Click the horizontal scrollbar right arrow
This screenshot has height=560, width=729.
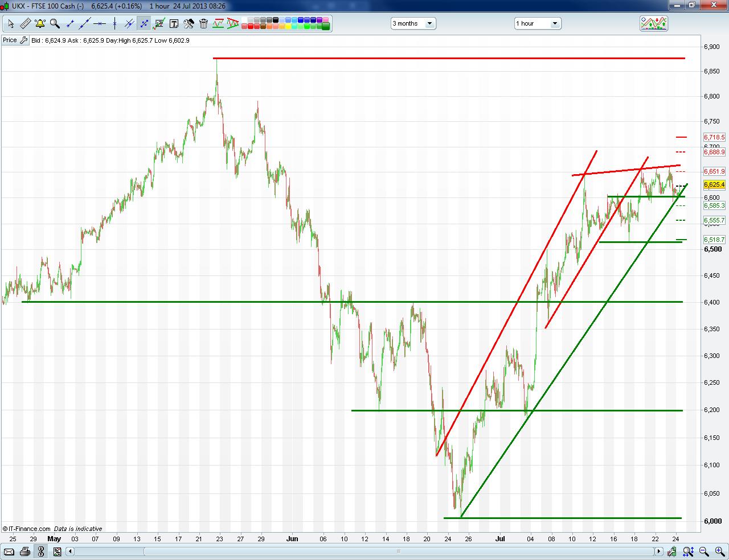click(659, 551)
